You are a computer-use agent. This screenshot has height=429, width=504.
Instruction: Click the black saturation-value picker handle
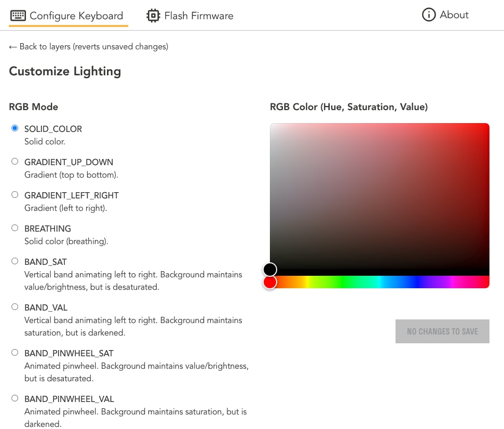pos(270,269)
